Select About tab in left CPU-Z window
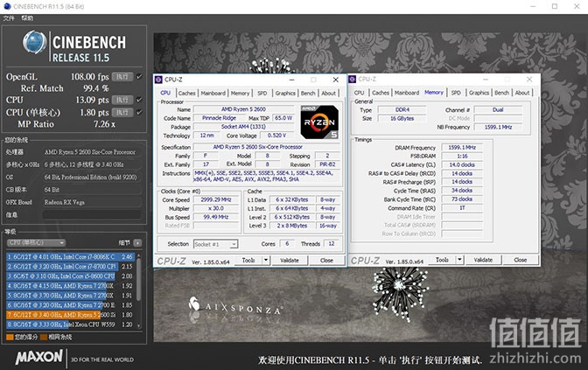Image resolution: width=588 pixels, height=370 pixels. coord(328,93)
